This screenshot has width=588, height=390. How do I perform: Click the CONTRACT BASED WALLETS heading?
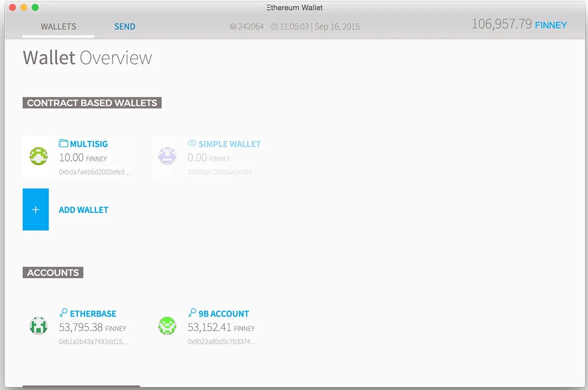(92, 103)
